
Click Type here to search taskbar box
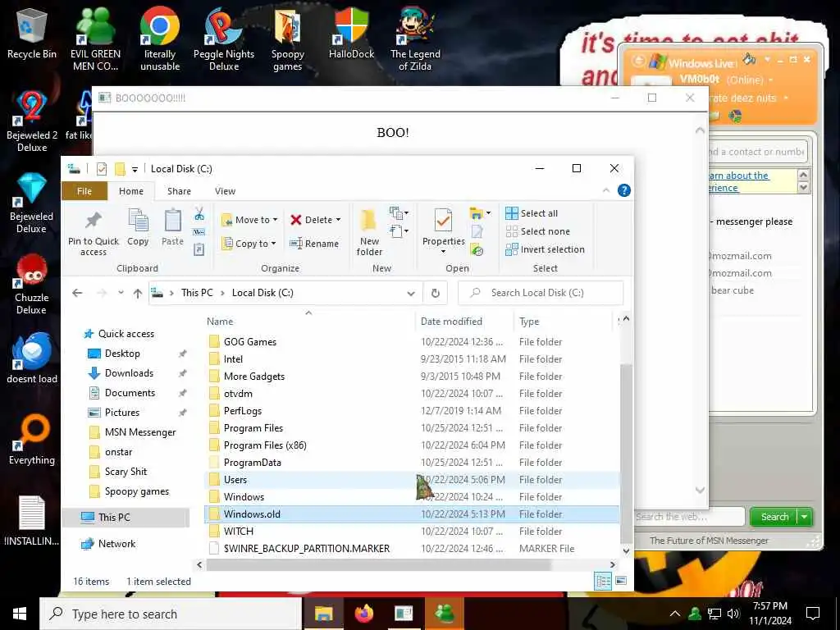pos(171,614)
